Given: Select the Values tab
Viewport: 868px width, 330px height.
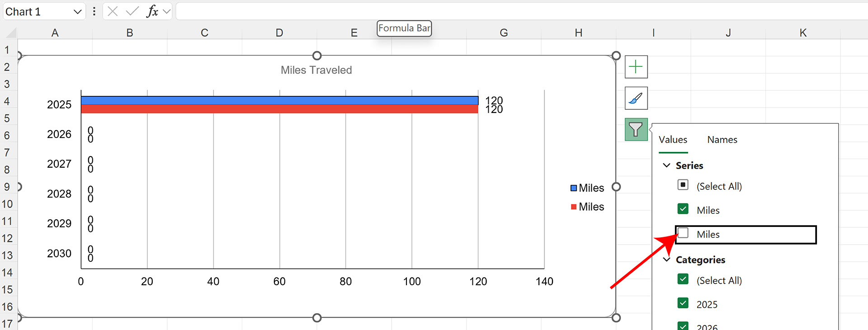Looking at the screenshot, I should pyautogui.click(x=673, y=140).
